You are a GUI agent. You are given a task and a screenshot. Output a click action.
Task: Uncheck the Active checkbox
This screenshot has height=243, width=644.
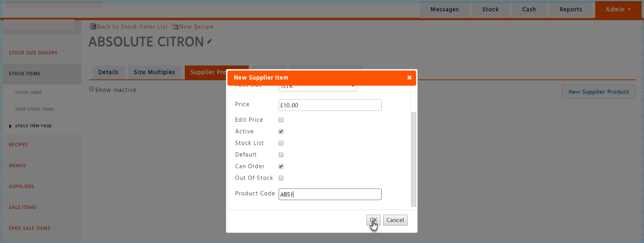pos(281,132)
